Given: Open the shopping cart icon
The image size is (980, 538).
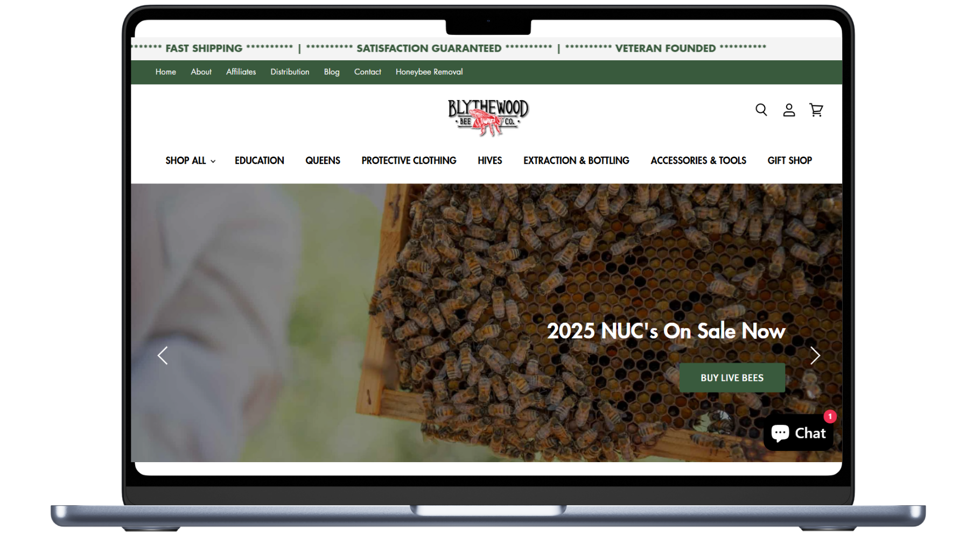Looking at the screenshot, I should click(x=816, y=110).
